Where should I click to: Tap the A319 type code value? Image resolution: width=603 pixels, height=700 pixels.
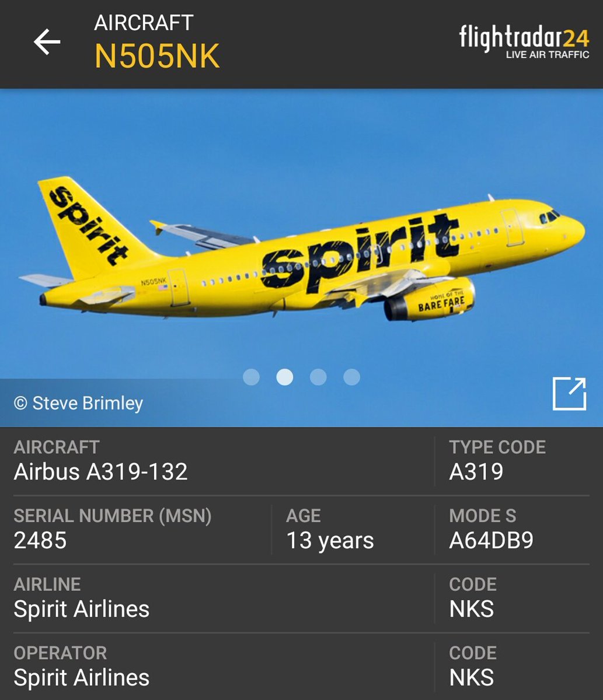[x=476, y=471]
